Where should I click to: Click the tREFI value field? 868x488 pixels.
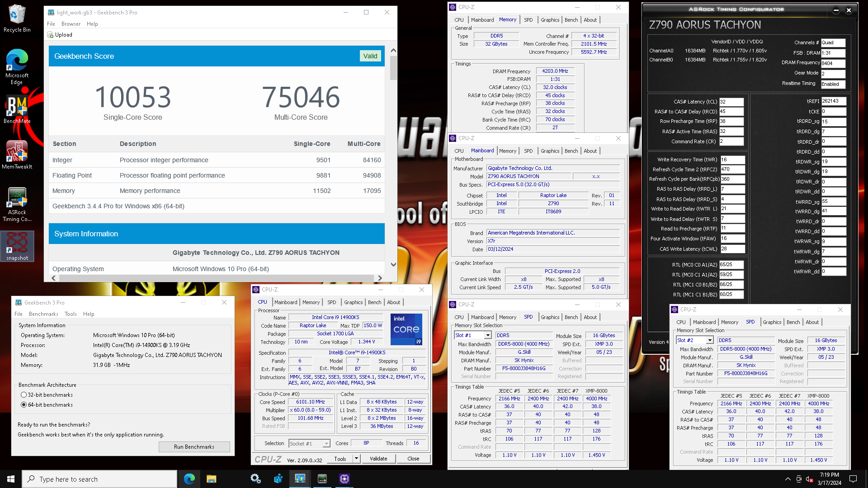coord(833,101)
